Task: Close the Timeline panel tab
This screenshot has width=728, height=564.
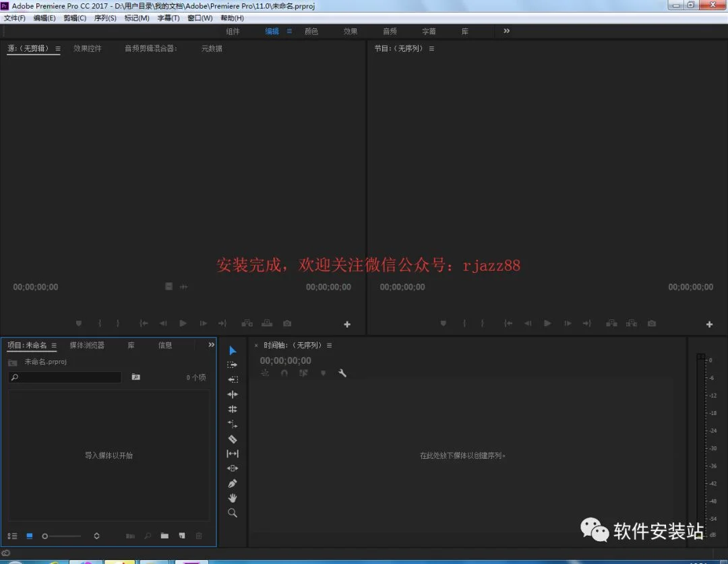Action: click(256, 346)
